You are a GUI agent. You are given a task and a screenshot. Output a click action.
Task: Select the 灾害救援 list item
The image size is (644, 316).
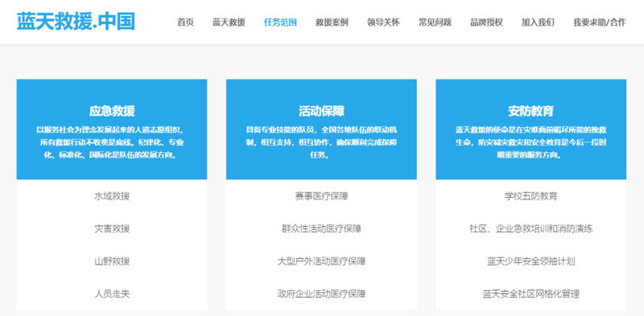click(112, 228)
